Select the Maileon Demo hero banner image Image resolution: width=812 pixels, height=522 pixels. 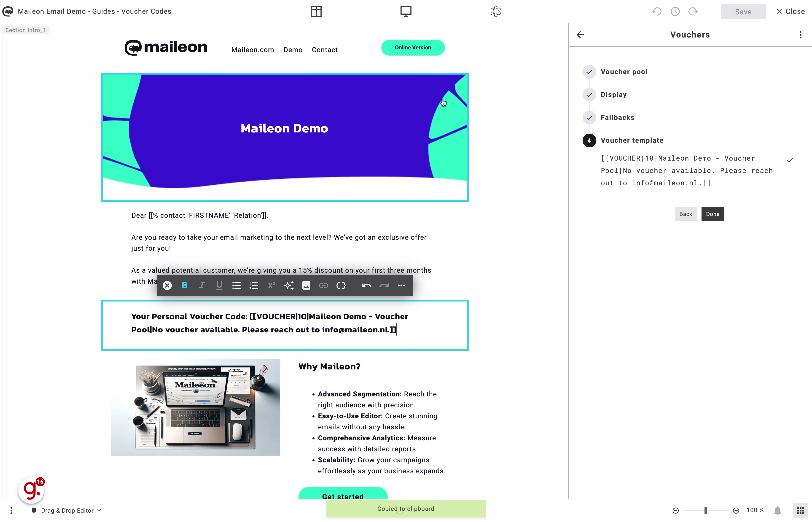(285, 137)
